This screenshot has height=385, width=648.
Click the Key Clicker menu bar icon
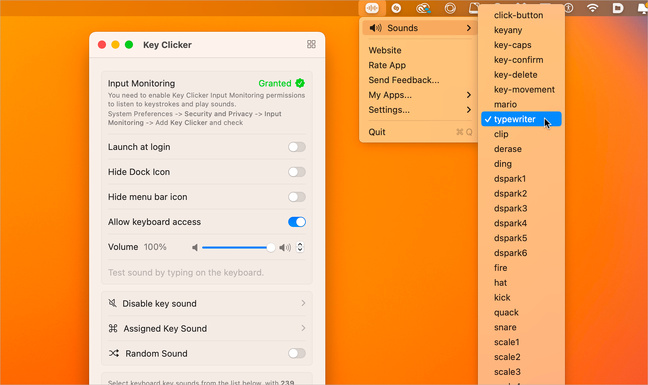pyautogui.click(x=372, y=8)
